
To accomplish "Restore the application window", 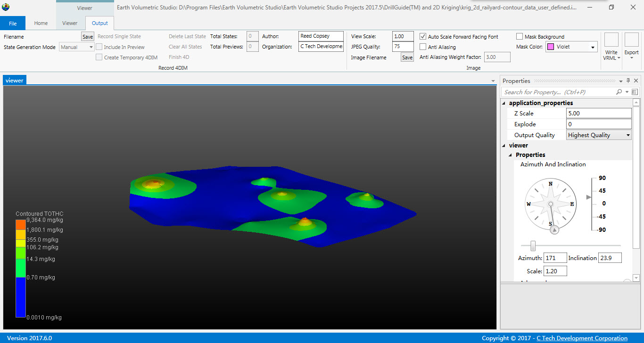I will click(x=611, y=7).
